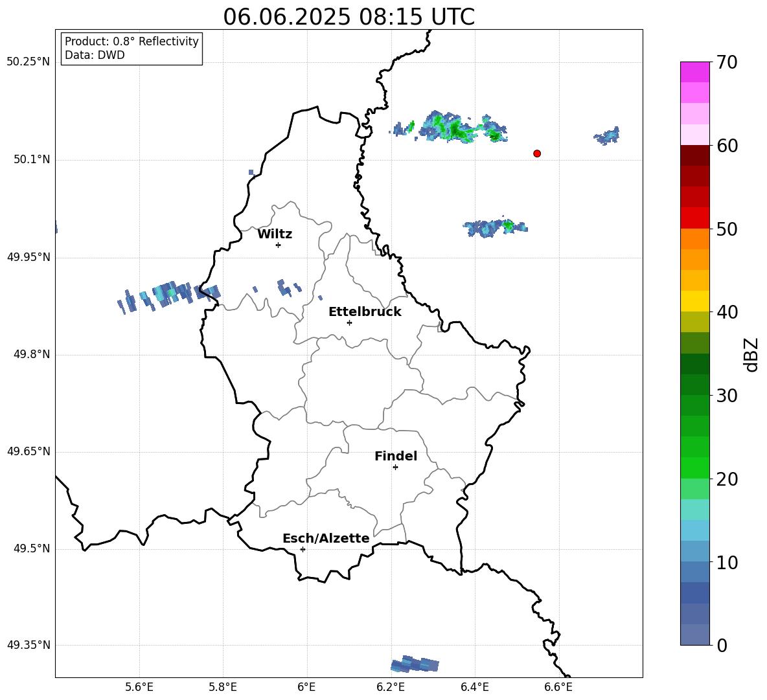Click the 50.25°N latitude label
Viewport: 767px width, 700px height.
tap(29, 62)
